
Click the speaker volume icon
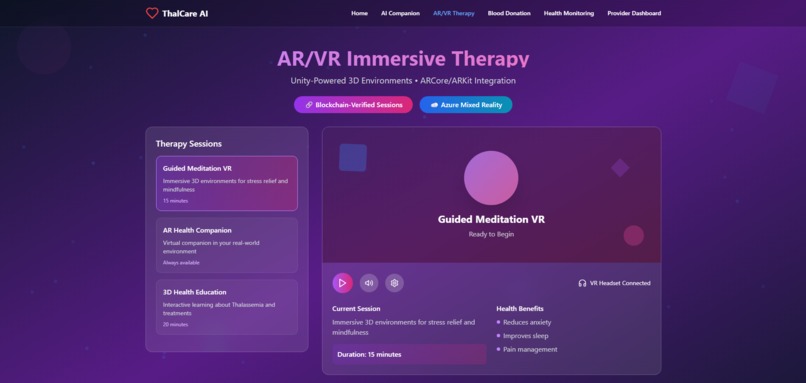click(369, 283)
